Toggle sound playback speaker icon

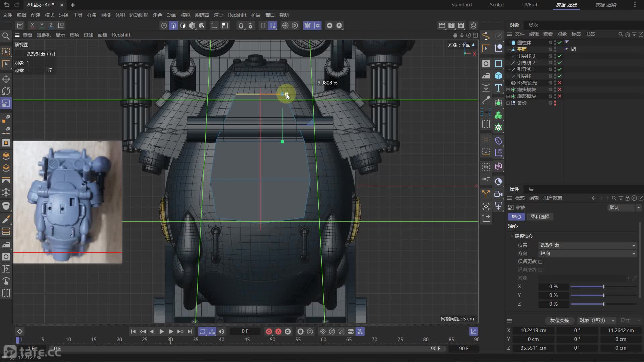pyautogui.click(x=221, y=331)
